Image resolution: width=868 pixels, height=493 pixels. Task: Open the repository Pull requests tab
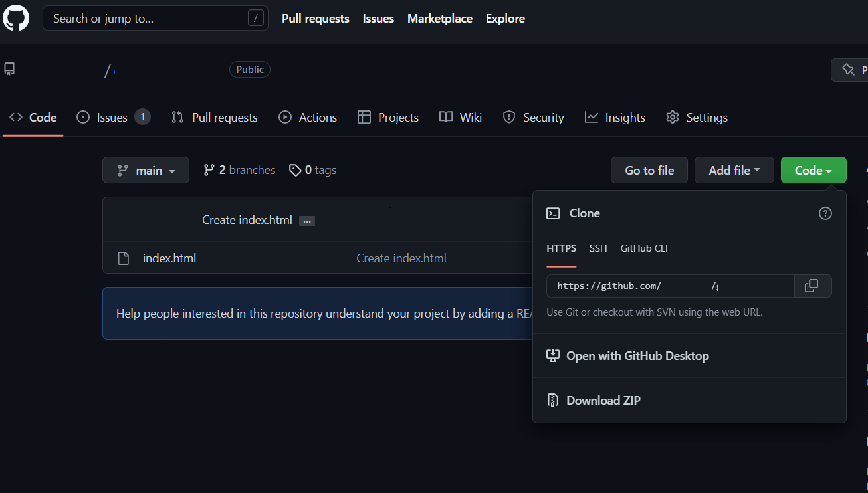[x=214, y=118]
